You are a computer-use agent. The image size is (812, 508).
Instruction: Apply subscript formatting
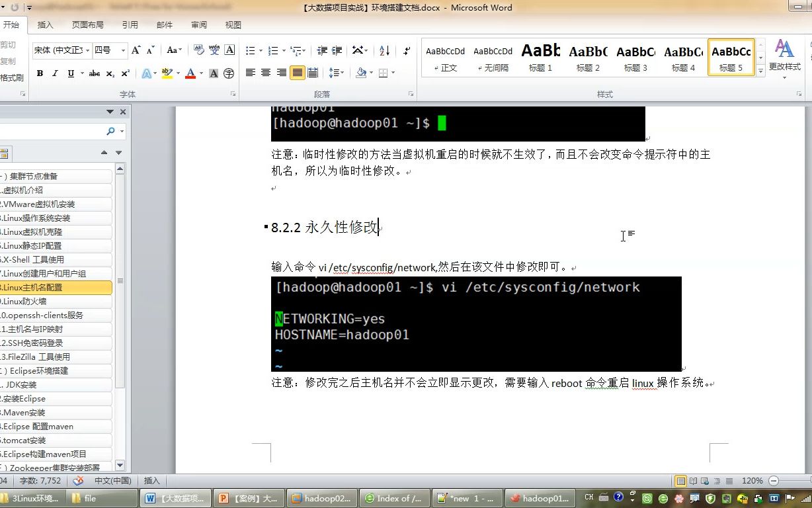pos(110,73)
